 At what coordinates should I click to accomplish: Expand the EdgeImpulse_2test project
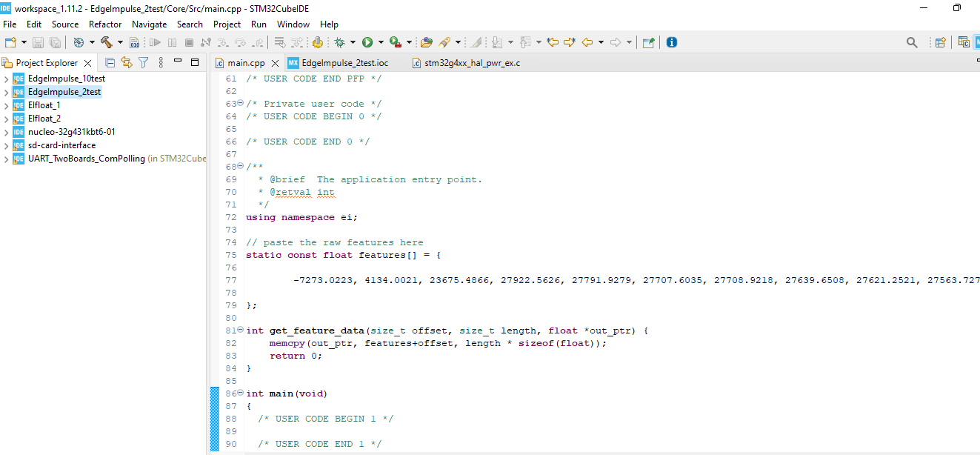tap(7, 92)
